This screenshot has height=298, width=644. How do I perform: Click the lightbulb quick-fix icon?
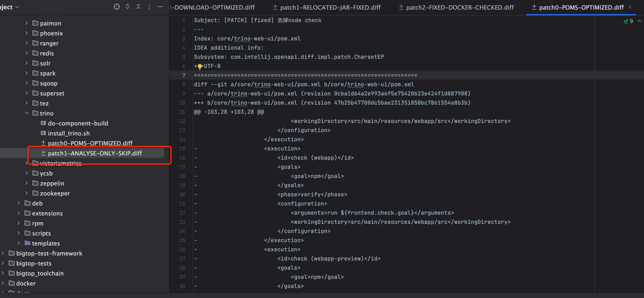coord(200,66)
